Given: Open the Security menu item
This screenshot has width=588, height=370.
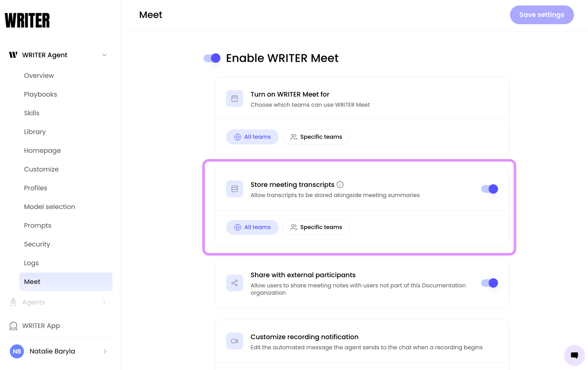Looking at the screenshot, I should point(37,244).
